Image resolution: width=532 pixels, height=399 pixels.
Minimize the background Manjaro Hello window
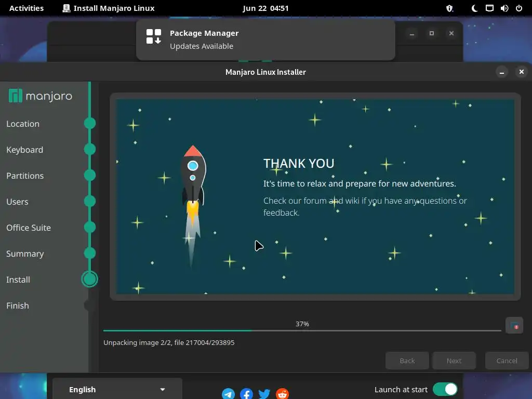point(412,33)
